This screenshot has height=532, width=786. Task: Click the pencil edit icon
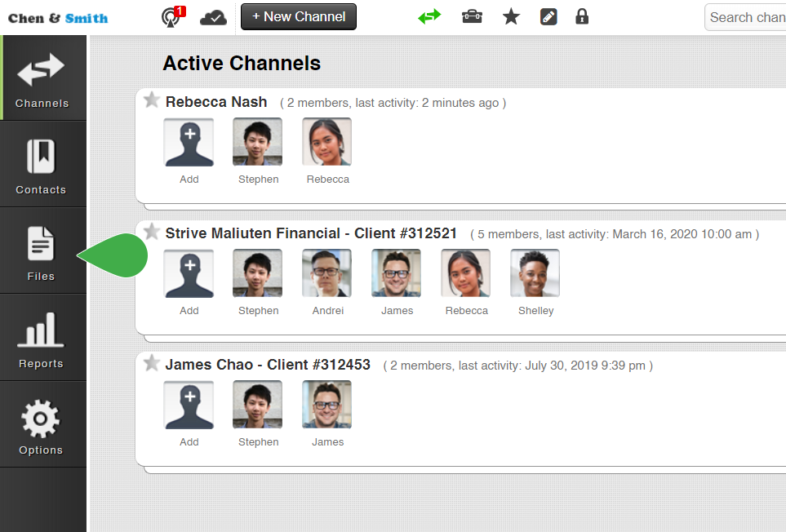point(548,17)
